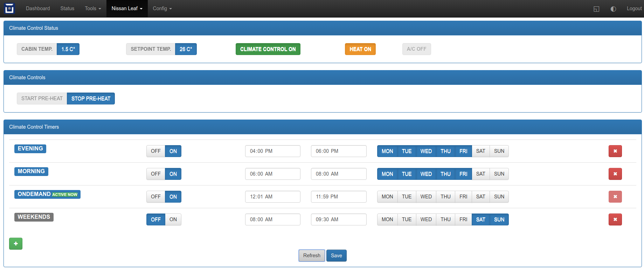Enable SAT for the MORNING timer
644x271 pixels.
pos(480,174)
